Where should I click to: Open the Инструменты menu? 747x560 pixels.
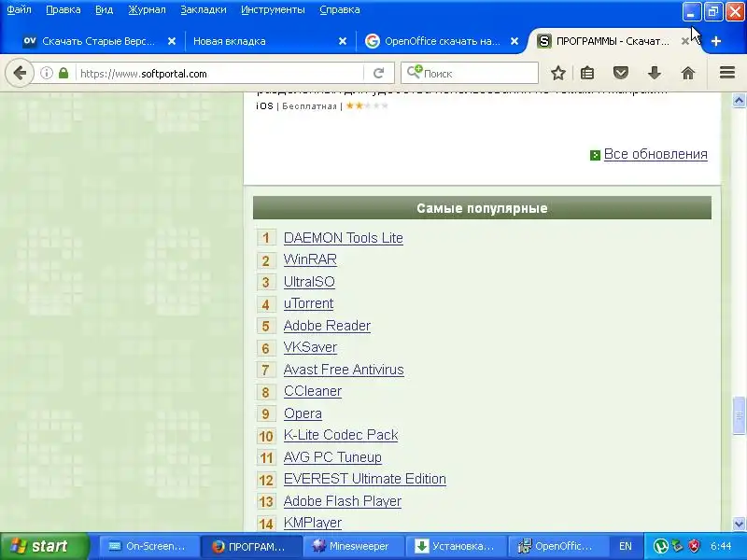[x=273, y=9]
